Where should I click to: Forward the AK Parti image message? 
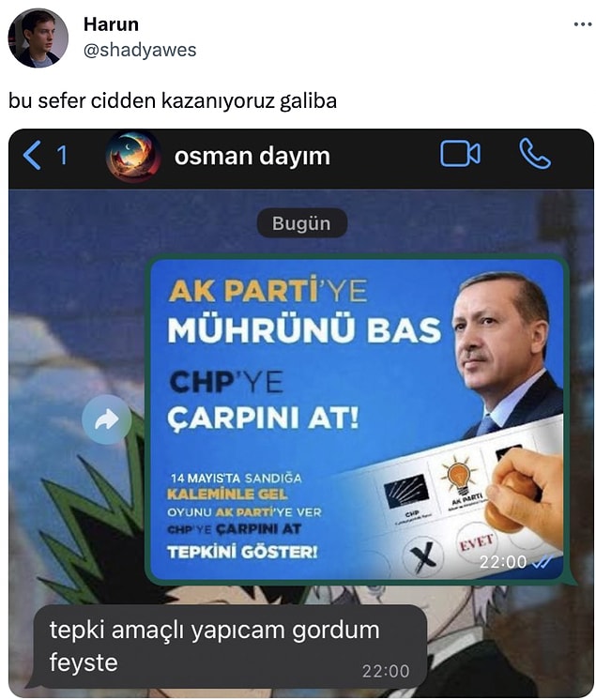click(106, 419)
